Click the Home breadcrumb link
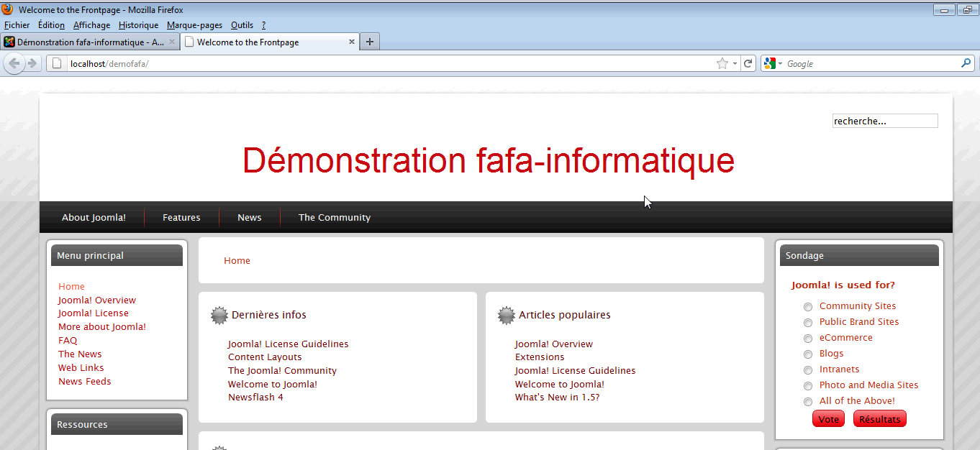This screenshot has width=980, height=450. click(x=237, y=260)
